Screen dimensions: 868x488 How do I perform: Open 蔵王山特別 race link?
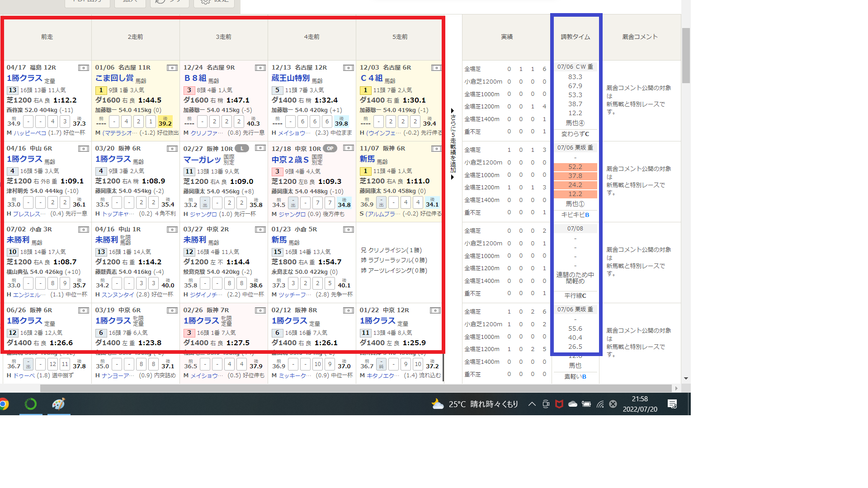click(x=290, y=78)
